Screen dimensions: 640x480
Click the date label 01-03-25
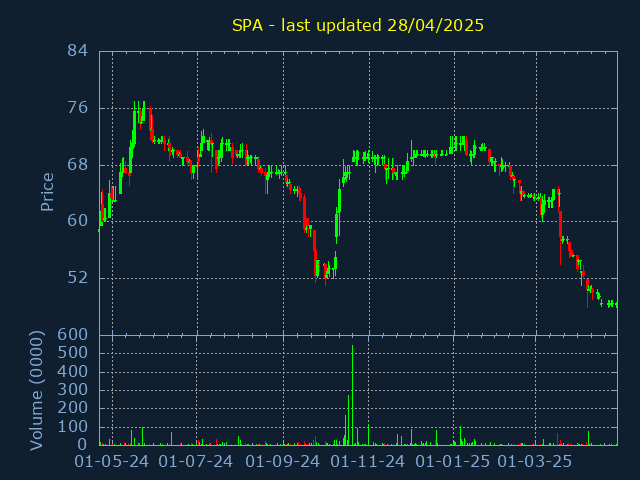[535, 462]
